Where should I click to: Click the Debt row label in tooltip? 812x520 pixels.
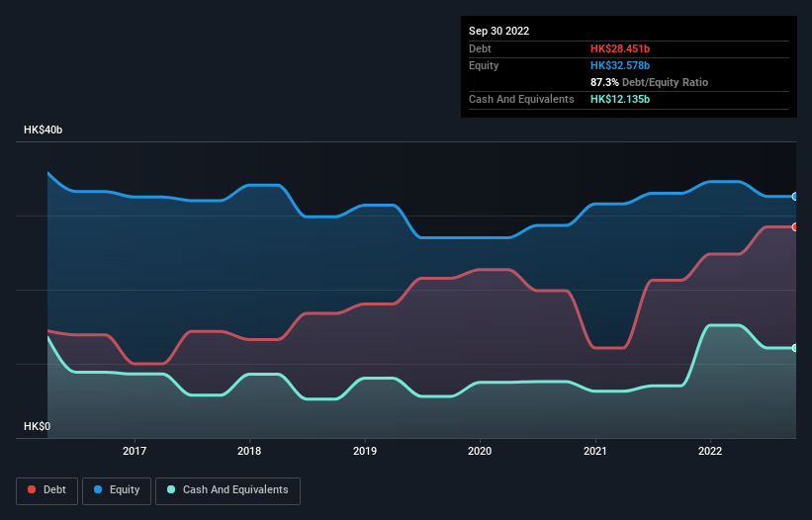(480, 48)
